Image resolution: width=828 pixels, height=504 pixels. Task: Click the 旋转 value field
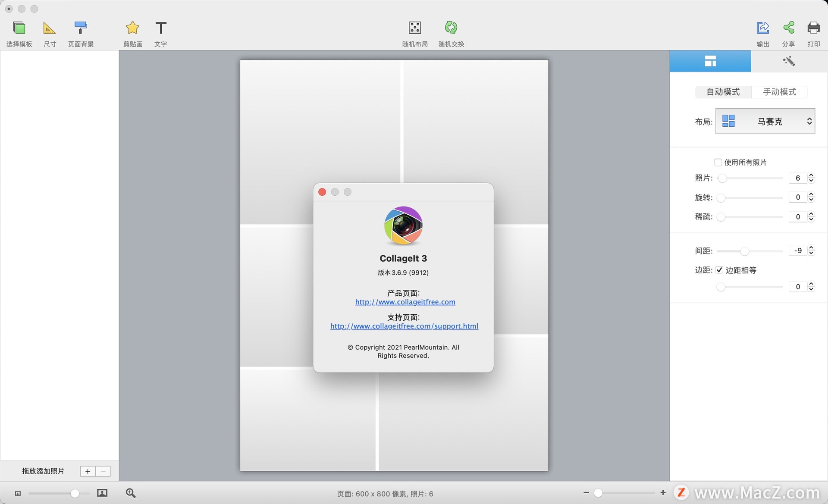[x=797, y=197]
